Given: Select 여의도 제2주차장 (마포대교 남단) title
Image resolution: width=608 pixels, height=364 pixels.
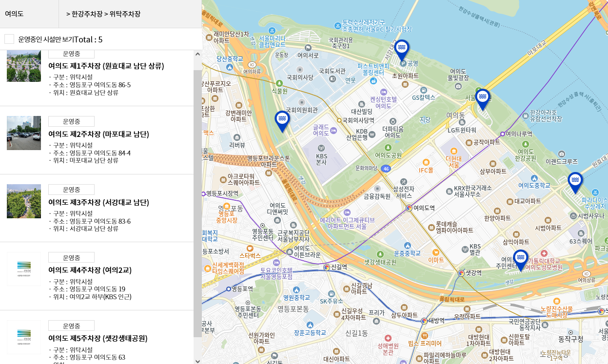Looking at the screenshot, I should pos(98,134).
